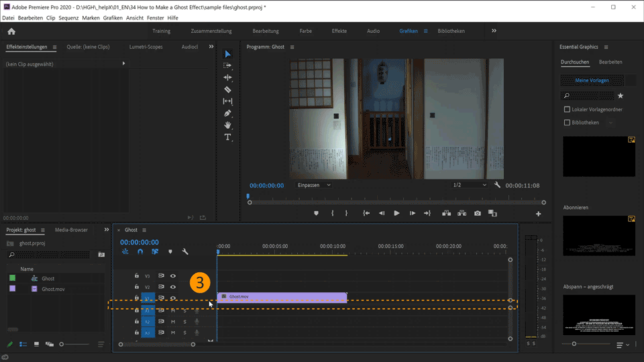This screenshot has height=362, width=644.
Task: Open the Einpassen zoom dropdown
Action: coord(314,185)
